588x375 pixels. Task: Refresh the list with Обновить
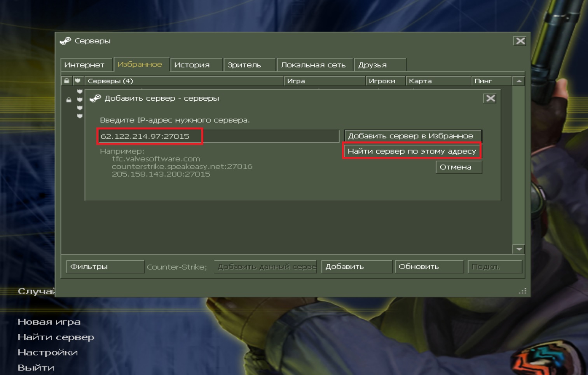click(429, 267)
